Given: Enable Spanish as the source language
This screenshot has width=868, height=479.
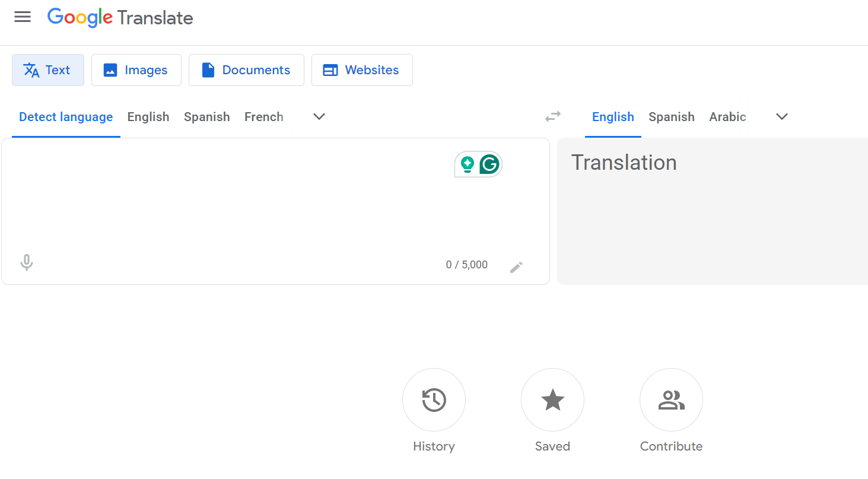Looking at the screenshot, I should click(206, 116).
